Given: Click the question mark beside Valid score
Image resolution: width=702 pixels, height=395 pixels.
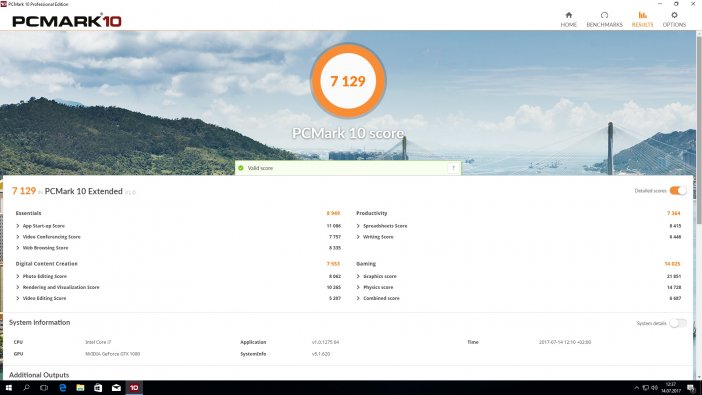Looking at the screenshot, I should tap(454, 168).
